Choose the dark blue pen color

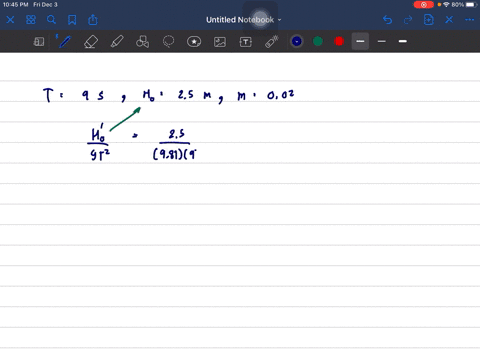coord(297,41)
